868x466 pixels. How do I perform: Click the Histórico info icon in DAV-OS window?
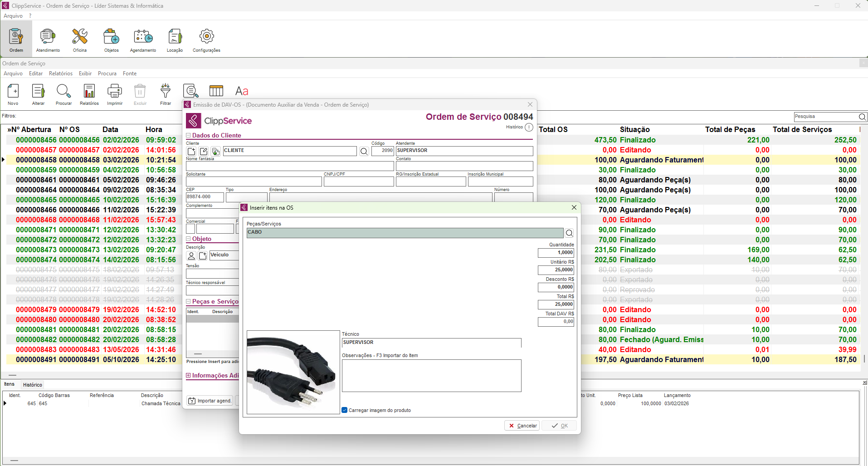(x=529, y=127)
